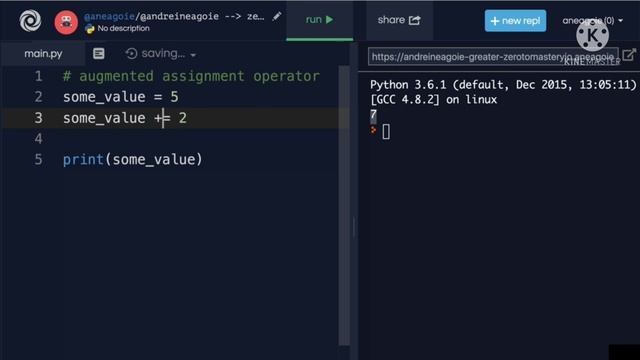Open output in new window icon
The width and height of the screenshot is (640, 360).
coord(629,55)
